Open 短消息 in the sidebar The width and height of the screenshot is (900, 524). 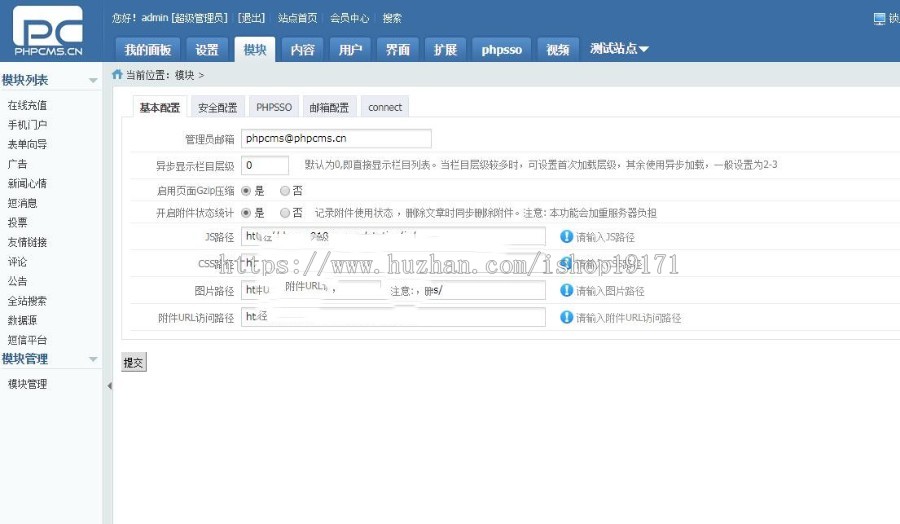[x=22, y=203]
